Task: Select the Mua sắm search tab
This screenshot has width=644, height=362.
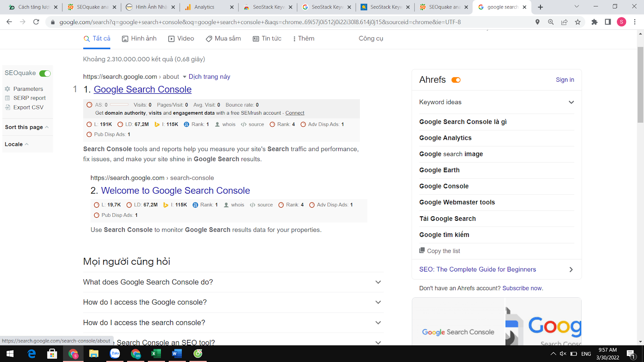Action: [223, 39]
